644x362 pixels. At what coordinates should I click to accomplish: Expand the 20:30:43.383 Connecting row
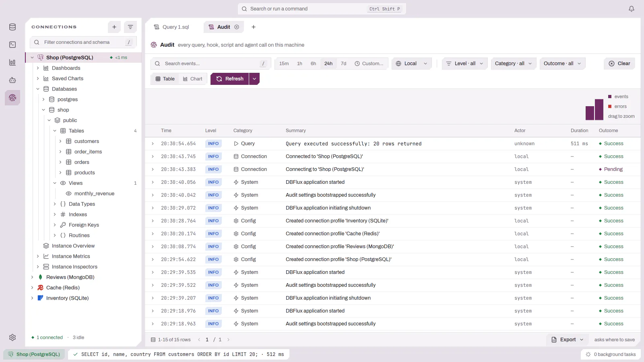153,169
